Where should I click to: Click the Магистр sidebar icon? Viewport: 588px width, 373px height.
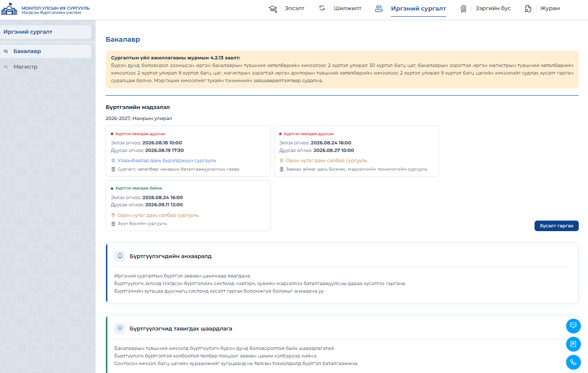point(6,67)
